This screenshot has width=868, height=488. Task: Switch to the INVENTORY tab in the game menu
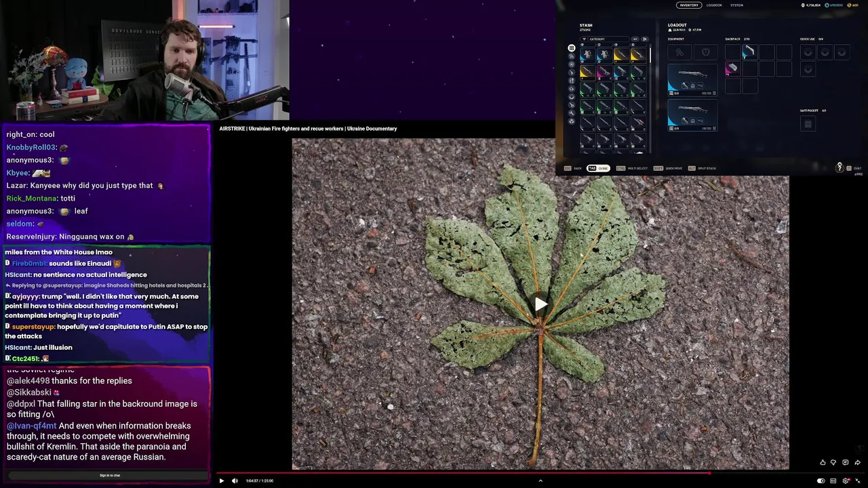(689, 5)
